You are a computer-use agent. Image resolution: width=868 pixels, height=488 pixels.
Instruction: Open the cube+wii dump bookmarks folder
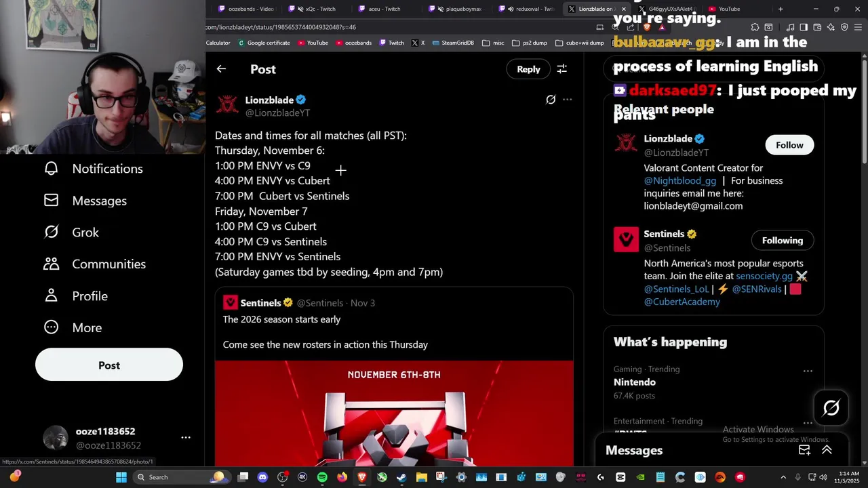579,43
